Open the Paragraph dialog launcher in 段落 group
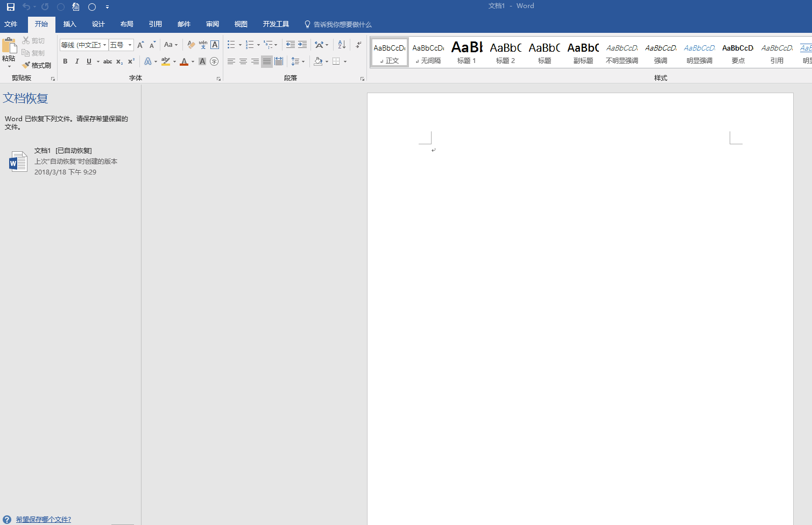 tap(362, 79)
